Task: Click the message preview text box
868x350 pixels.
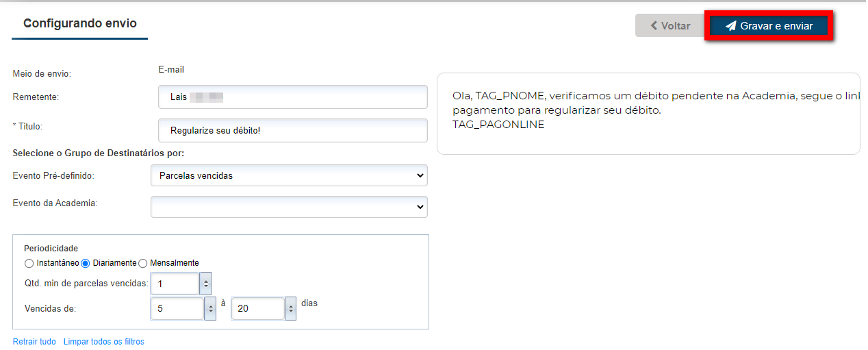Action: (648, 114)
